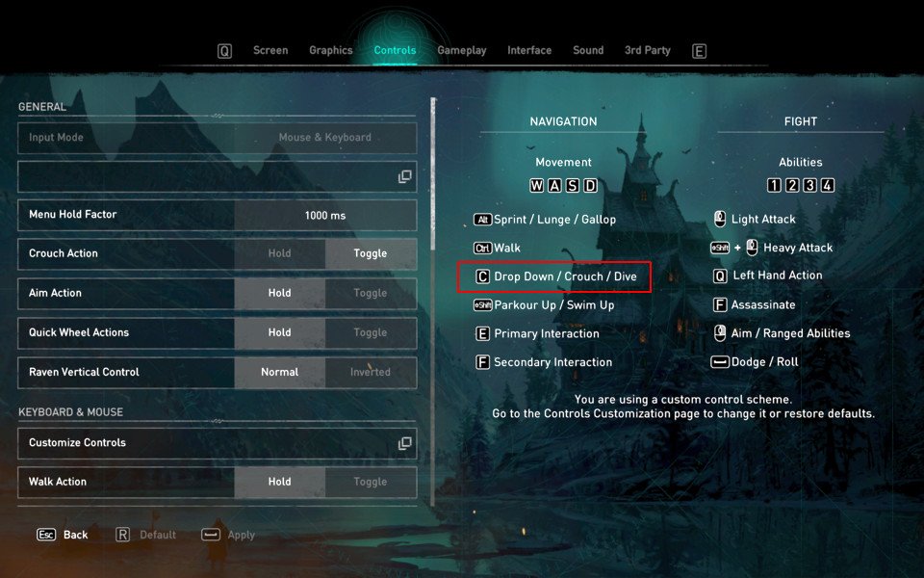Click the E next-tab key icon
The image size is (924, 578).
[x=699, y=51]
